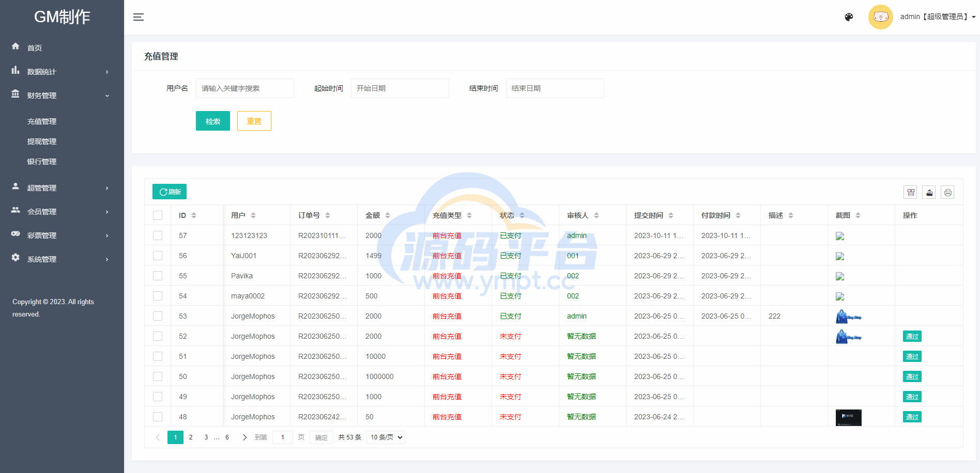Screen dimensions: 980x473
Task: Open dark screenshot thumbnail for ID 48
Action: pos(849,417)
